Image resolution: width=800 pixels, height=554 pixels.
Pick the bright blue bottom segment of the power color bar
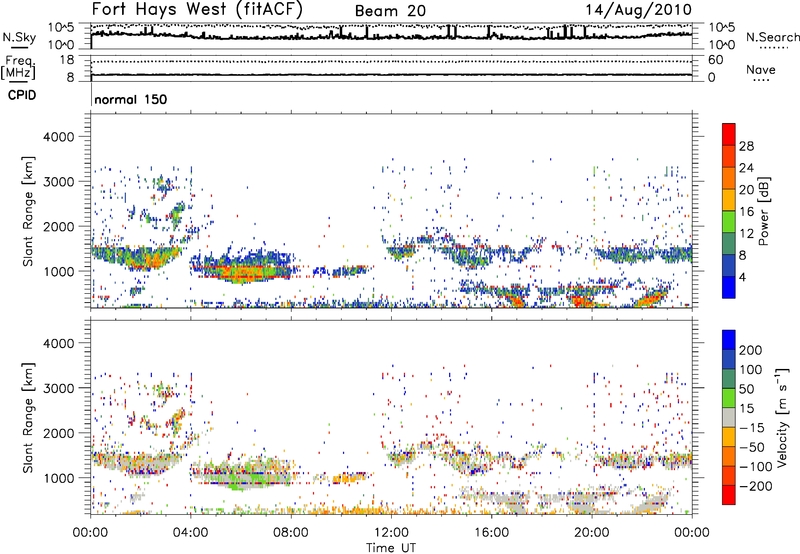(729, 288)
